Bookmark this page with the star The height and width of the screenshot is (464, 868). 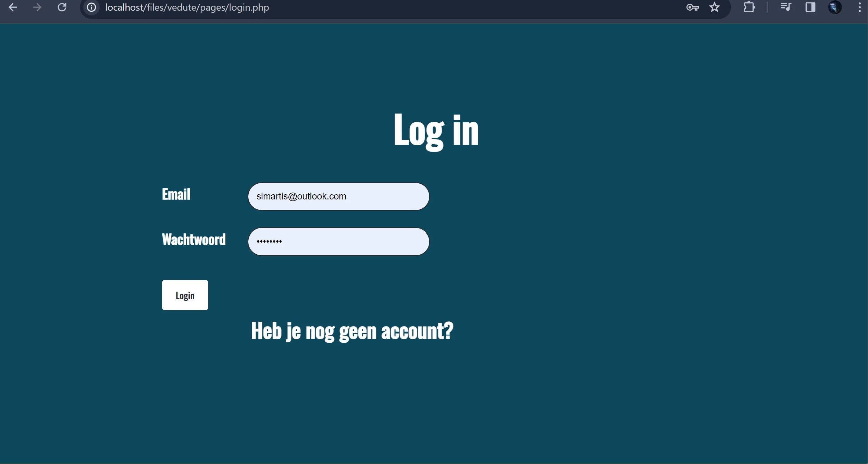(x=715, y=7)
